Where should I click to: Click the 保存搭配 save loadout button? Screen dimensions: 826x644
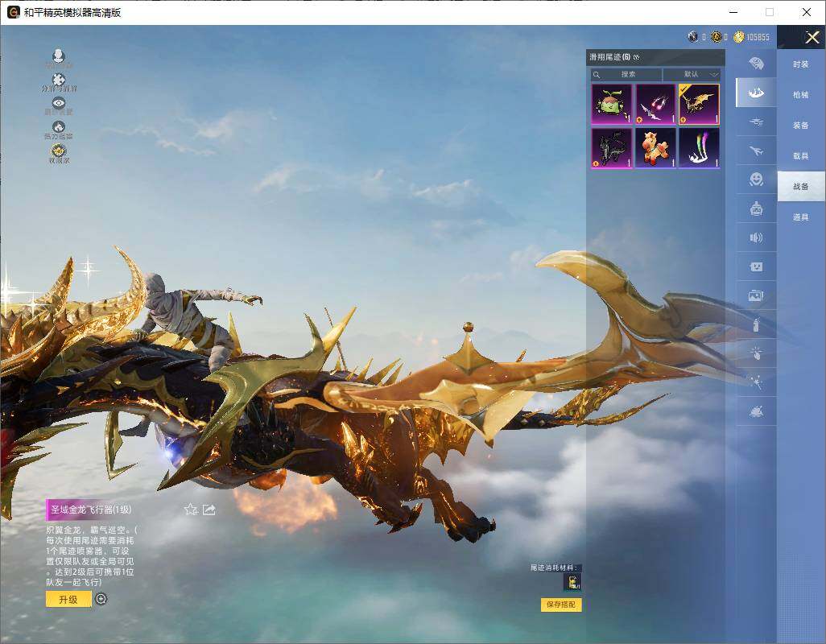click(561, 605)
